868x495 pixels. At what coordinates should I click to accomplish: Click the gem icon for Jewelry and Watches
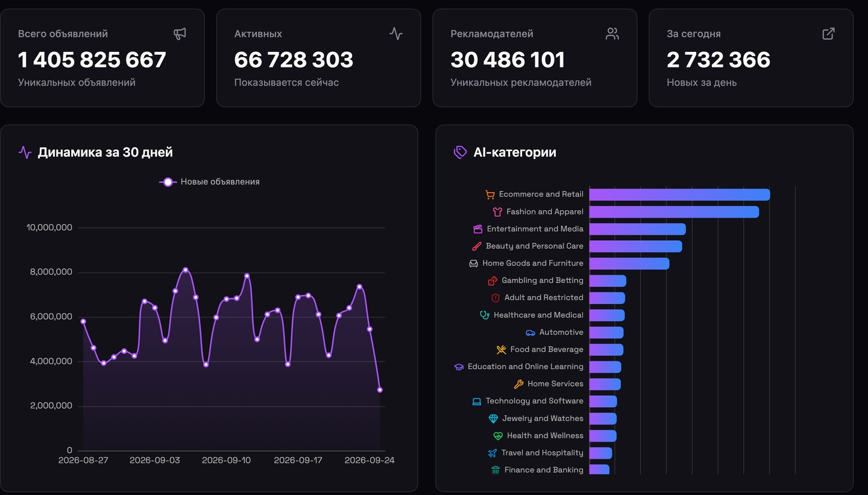pyautogui.click(x=493, y=419)
